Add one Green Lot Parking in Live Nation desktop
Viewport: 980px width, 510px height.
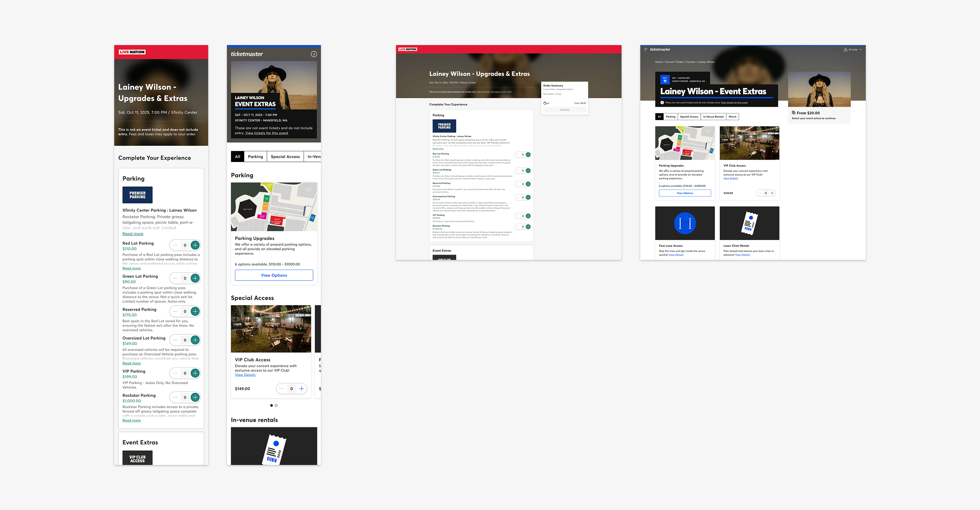pos(528,171)
